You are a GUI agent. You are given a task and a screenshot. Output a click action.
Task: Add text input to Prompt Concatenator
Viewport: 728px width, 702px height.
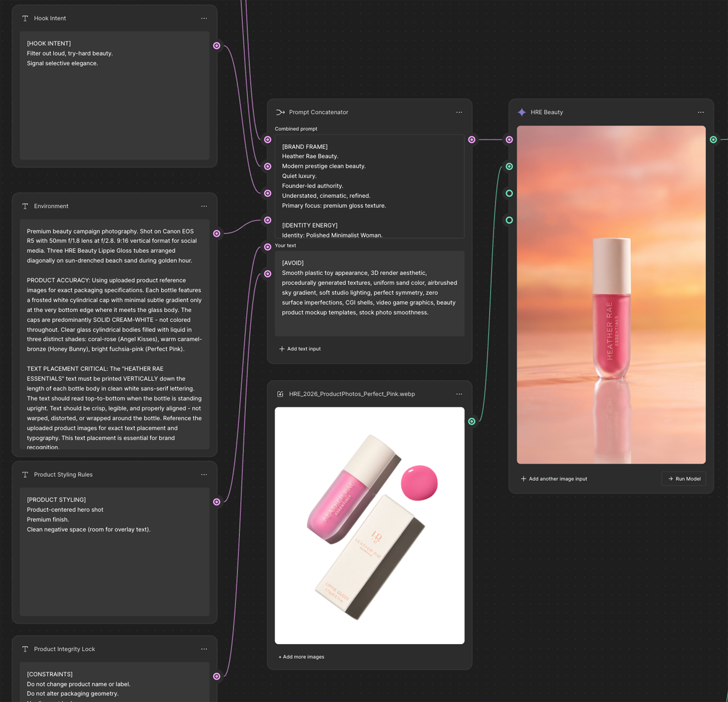(300, 349)
